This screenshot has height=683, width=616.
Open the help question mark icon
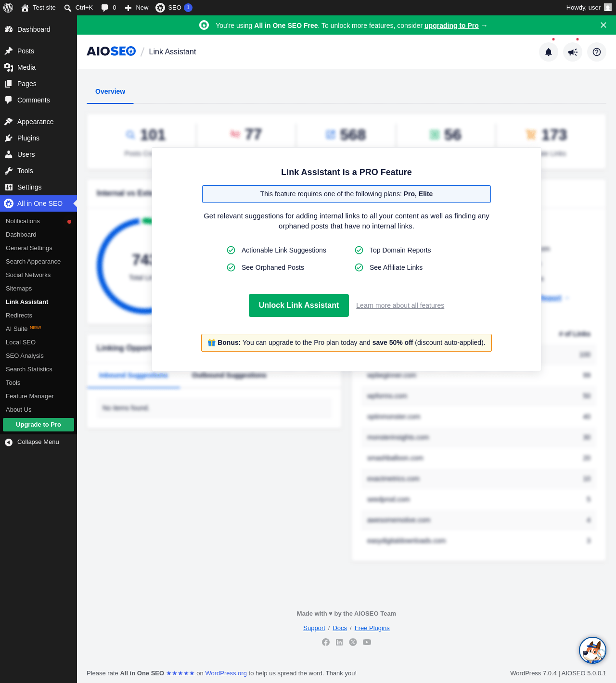pos(597,52)
